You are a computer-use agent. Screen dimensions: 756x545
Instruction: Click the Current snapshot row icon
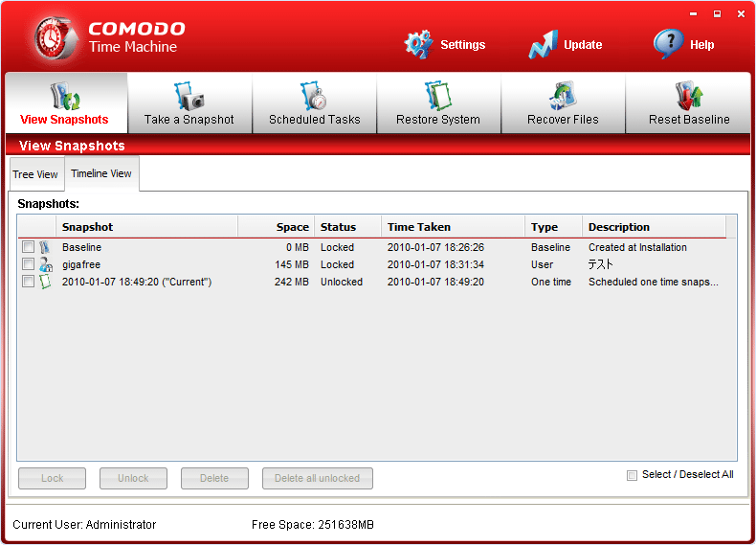pyautogui.click(x=45, y=282)
